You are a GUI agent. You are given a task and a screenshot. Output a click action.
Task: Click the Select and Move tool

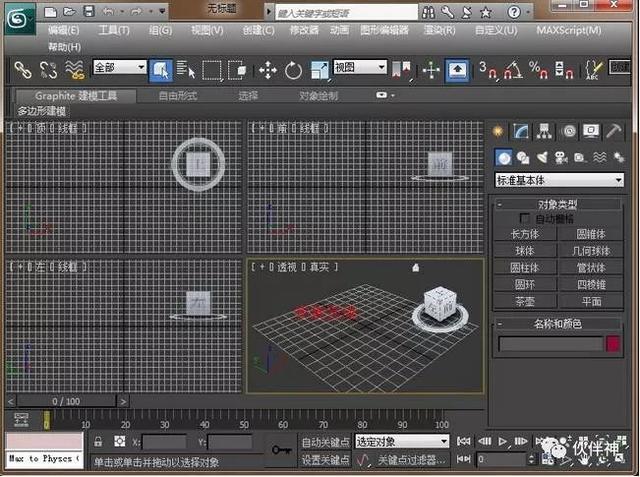point(268,70)
